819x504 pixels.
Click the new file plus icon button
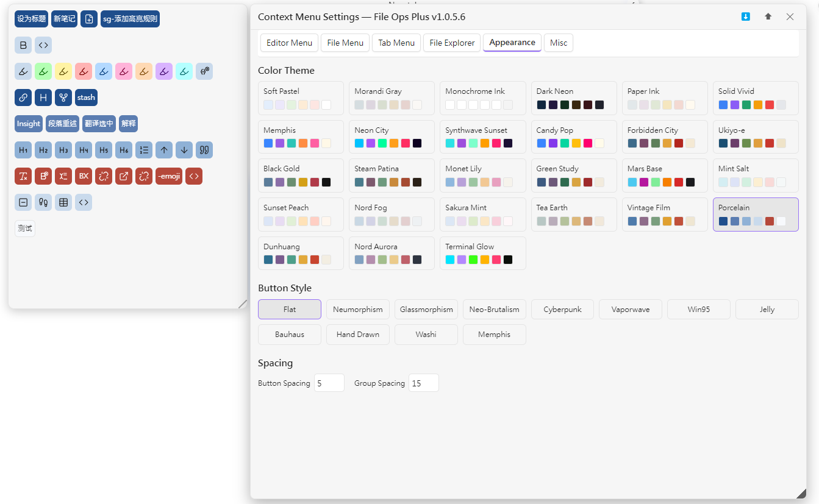89,19
